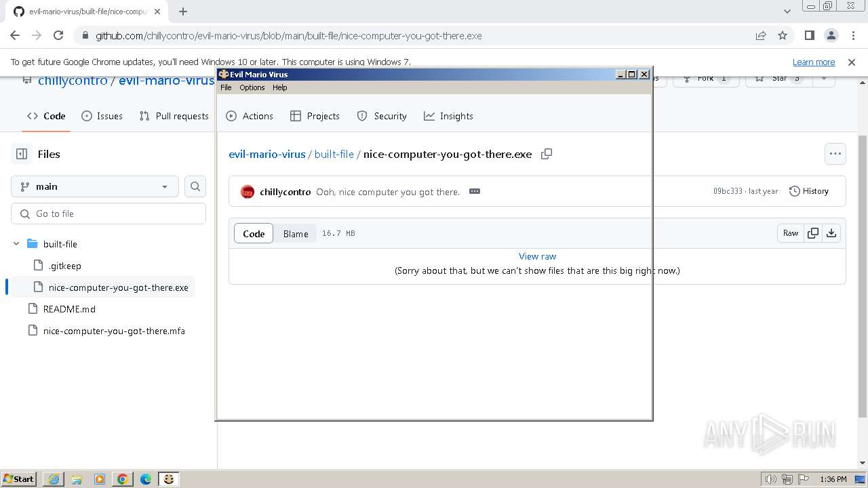Switch to Chrome in taskbar
Image resolution: width=868 pixels, height=488 pixels.
click(123, 479)
